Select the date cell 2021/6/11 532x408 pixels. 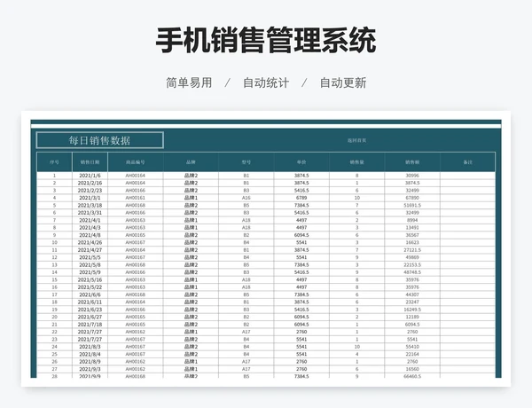(90, 302)
